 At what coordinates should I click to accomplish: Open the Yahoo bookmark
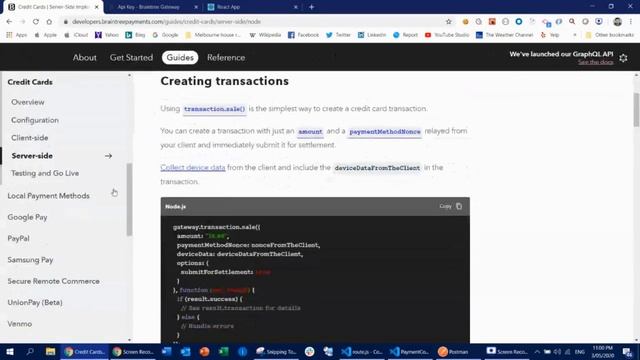point(107,35)
